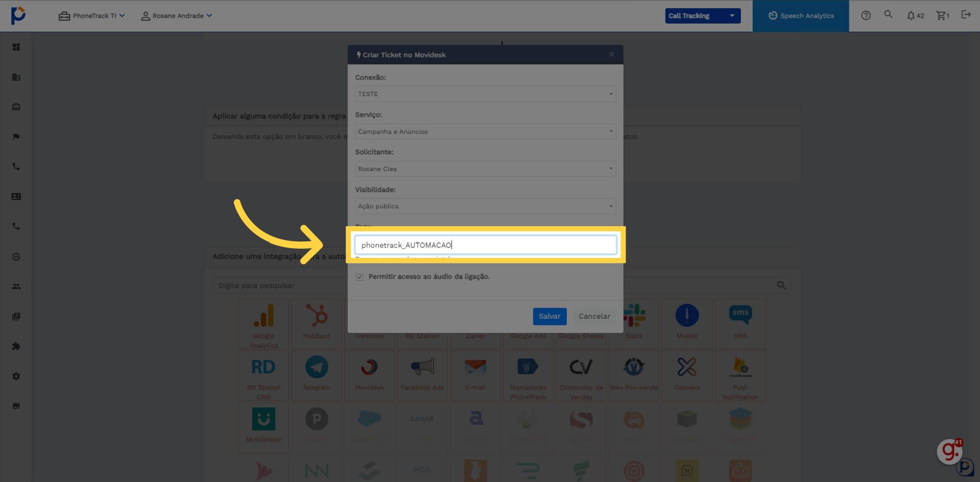Select the Meu Pós-venda integration
Screen dimensions: 980x482
[x=634, y=376]
